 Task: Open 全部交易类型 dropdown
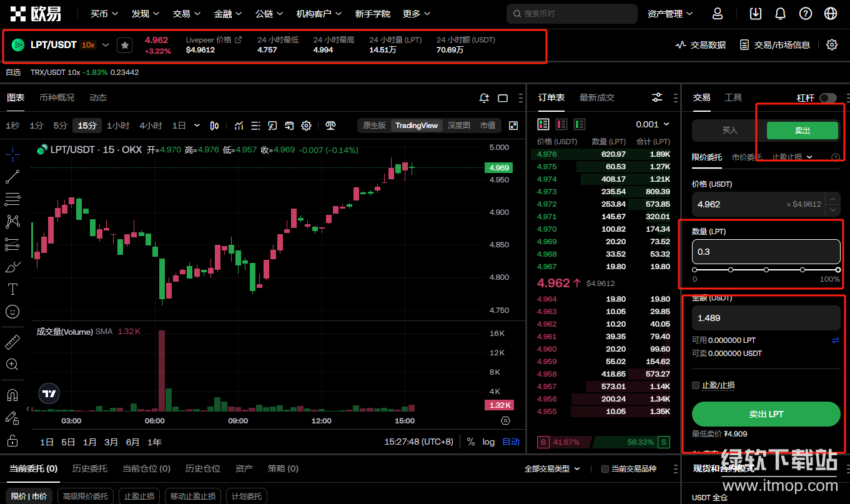coord(552,468)
